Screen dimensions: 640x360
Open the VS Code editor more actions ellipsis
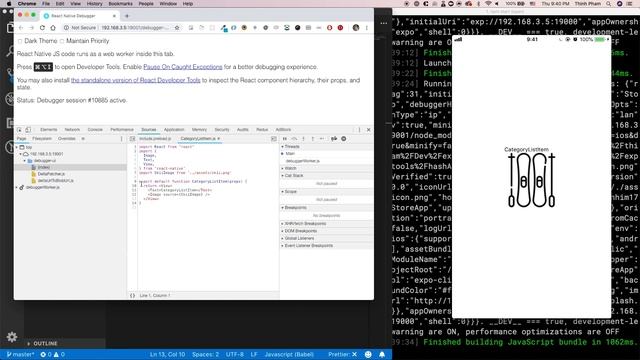(x=384, y=23)
